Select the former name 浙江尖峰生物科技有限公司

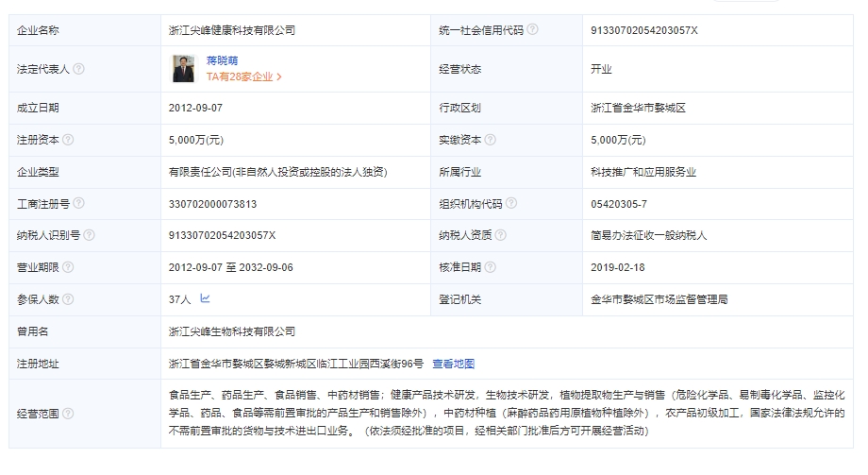232,331
